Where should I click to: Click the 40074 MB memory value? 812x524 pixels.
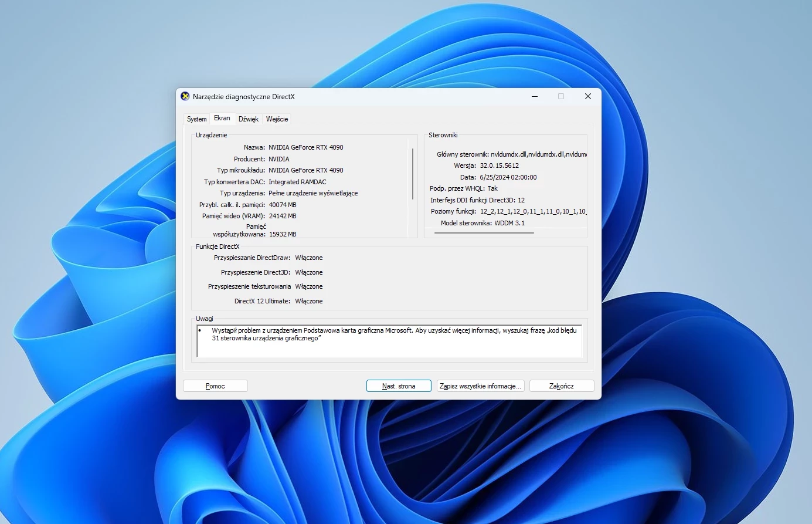click(x=283, y=205)
